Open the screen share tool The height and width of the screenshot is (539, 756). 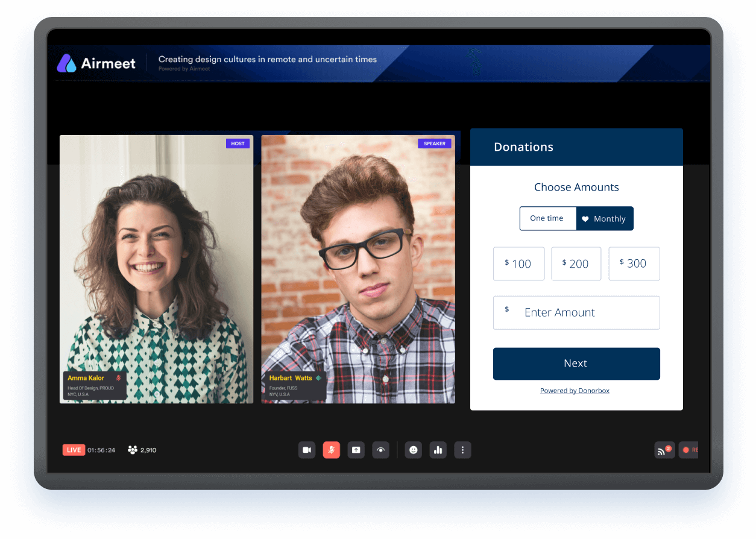click(356, 450)
